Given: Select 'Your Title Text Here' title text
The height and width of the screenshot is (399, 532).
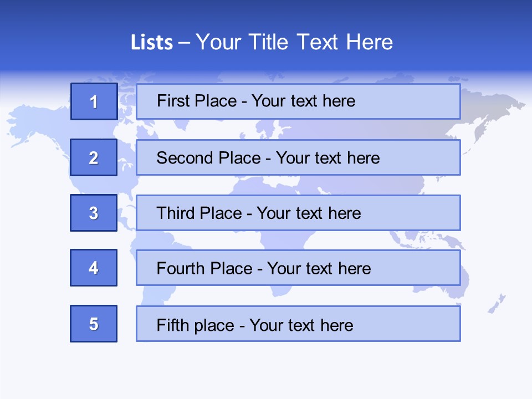Looking at the screenshot, I should (x=294, y=43).
